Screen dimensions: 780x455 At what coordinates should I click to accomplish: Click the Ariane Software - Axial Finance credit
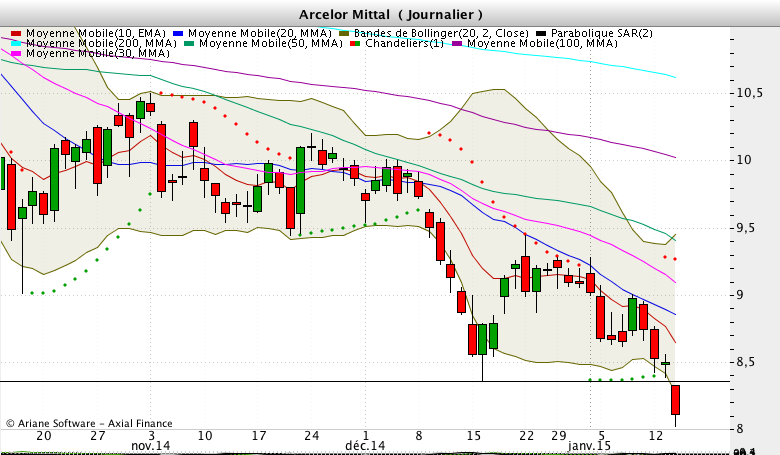tap(89, 423)
